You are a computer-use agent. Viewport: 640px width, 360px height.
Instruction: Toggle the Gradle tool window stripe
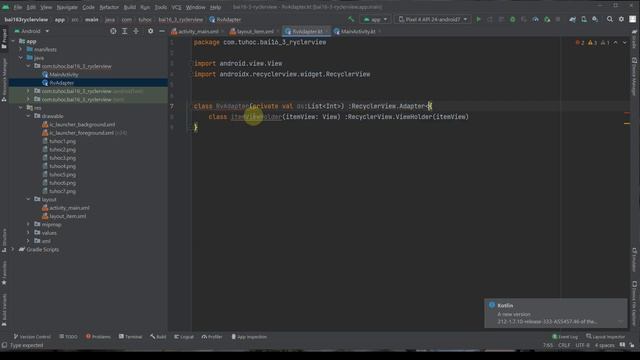[635, 40]
